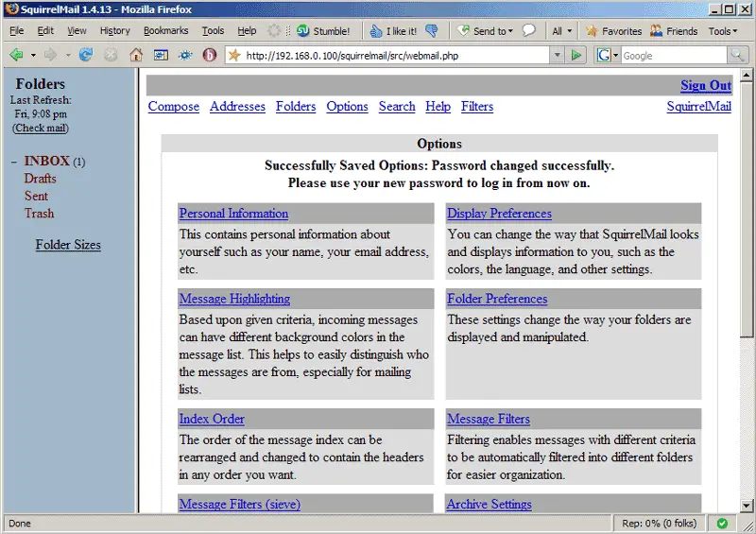The image size is (756, 534).
Task: Open Archive Settings options
Action: [489, 504]
